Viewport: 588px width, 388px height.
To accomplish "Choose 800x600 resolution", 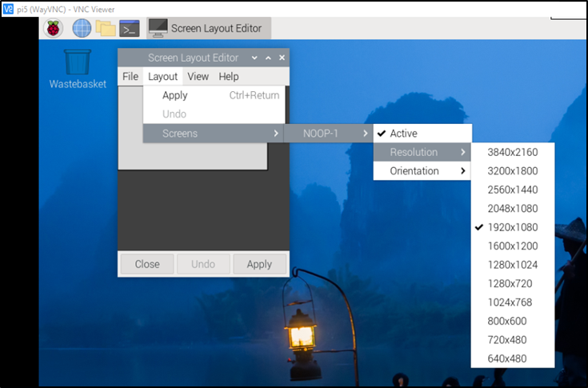I will coord(513,321).
